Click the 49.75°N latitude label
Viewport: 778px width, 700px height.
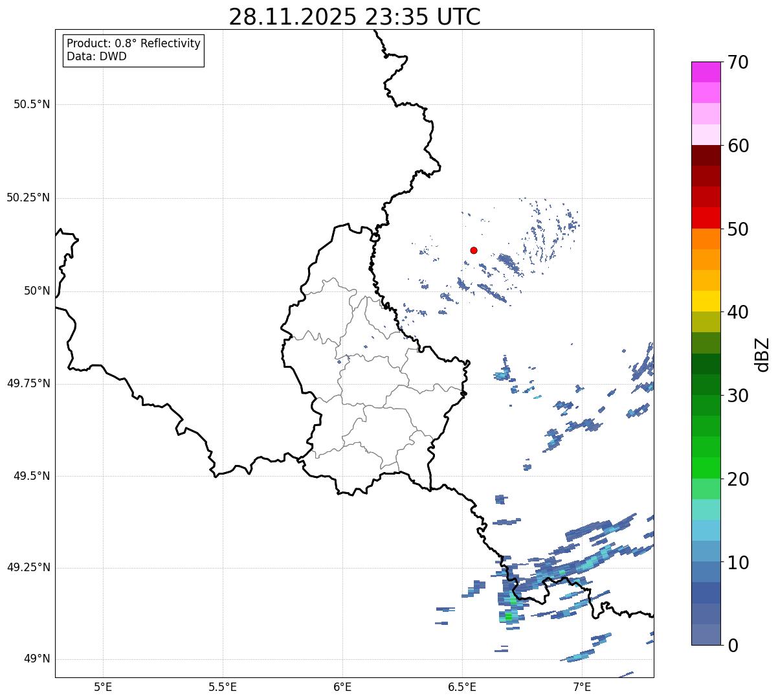coord(28,383)
